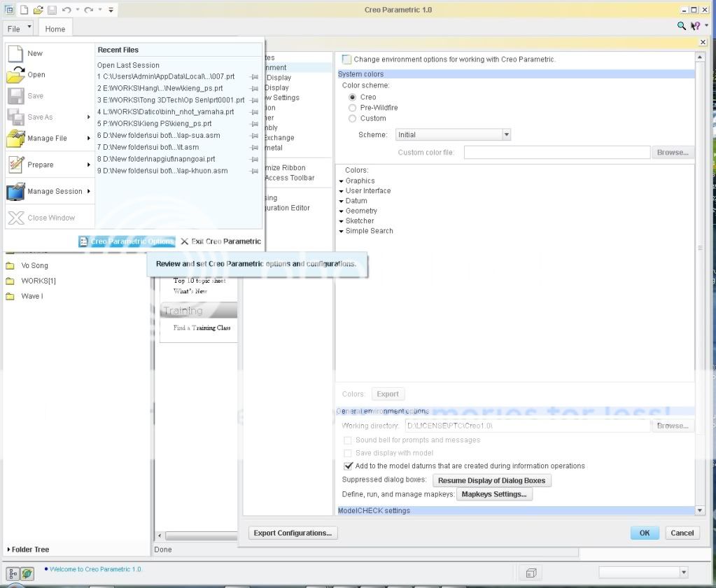Switch to the Home tab
The width and height of the screenshot is (716, 588).
pyautogui.click(x=55, y=29)
